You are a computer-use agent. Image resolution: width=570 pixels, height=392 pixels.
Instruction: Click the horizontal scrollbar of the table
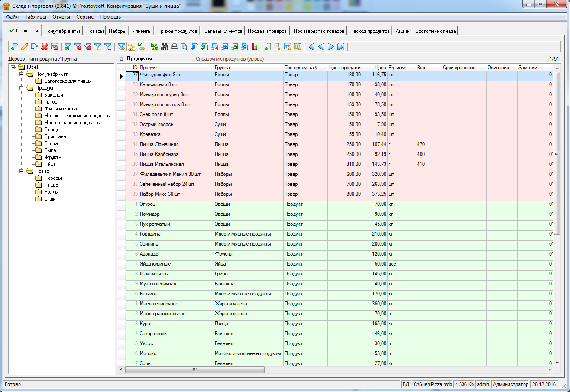[195, 370]
